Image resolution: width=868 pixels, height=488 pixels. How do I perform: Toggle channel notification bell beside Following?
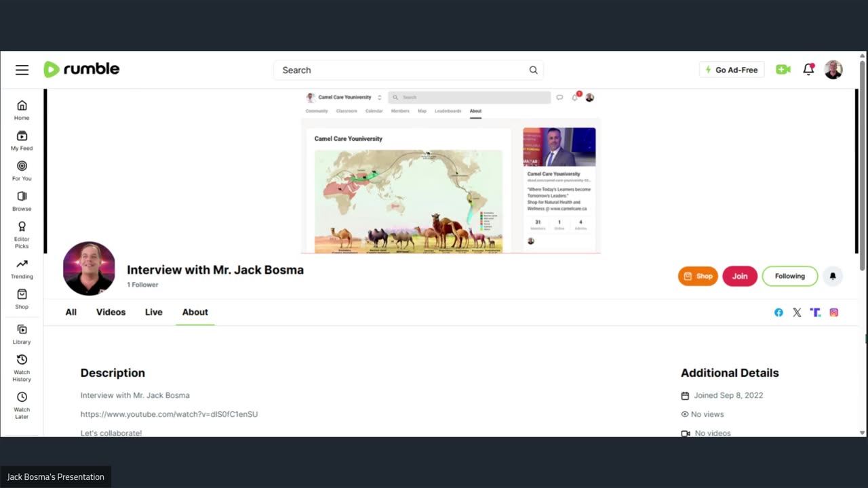tap(833, 276)
